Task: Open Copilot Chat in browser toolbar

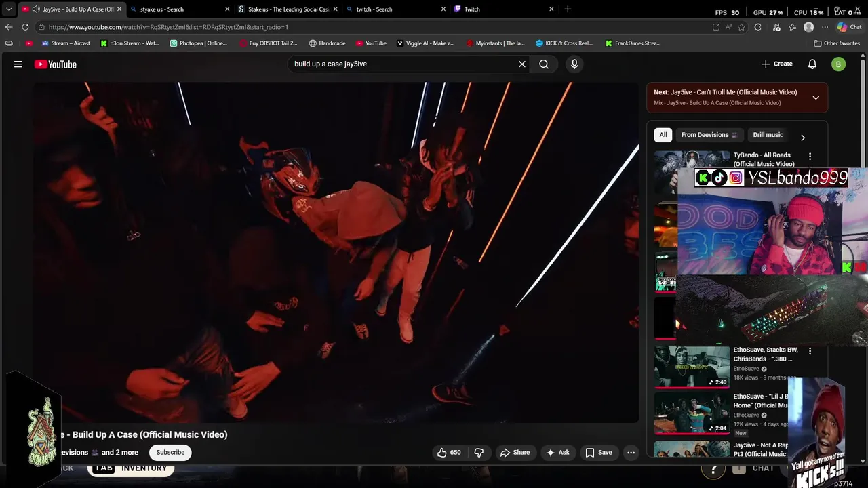Action: (x=849, y=27)
